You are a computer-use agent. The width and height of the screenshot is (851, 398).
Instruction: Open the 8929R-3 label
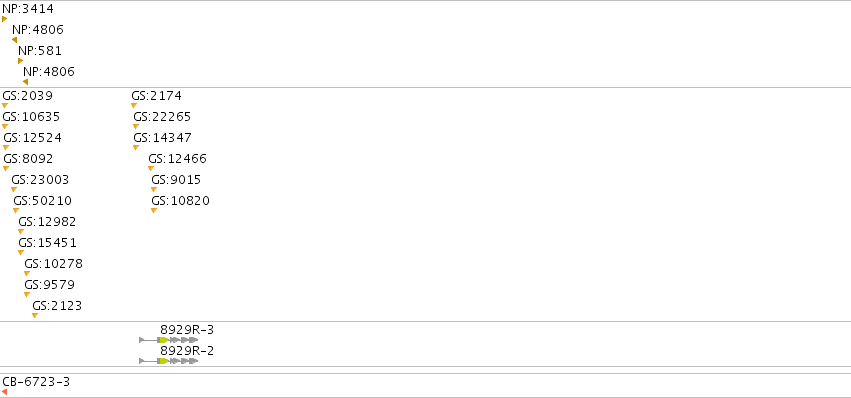pyautogui.click(x=187, y=330)
